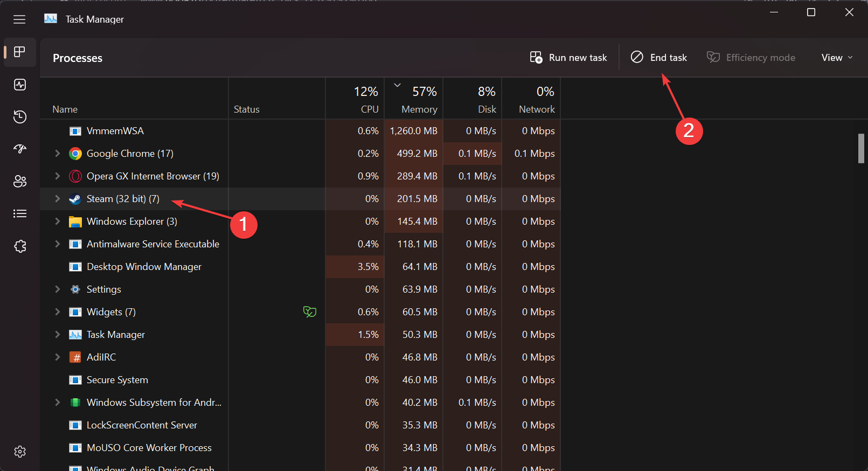Click the Google Chrome icon
Viewport: 868px width, 471px height.
75,154
